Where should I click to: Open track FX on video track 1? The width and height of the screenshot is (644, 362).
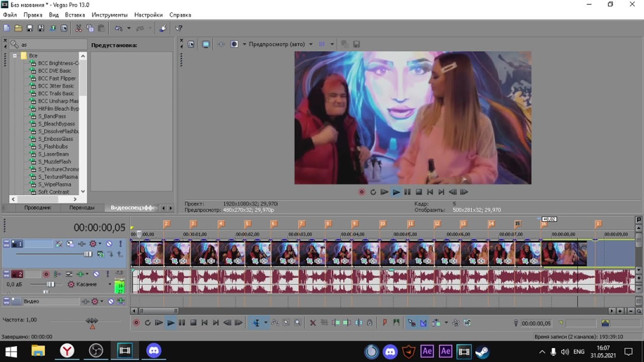pos(81,244)
